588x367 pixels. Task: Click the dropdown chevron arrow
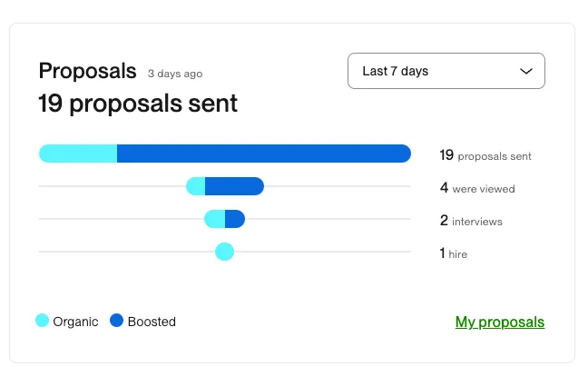point(525,71)
